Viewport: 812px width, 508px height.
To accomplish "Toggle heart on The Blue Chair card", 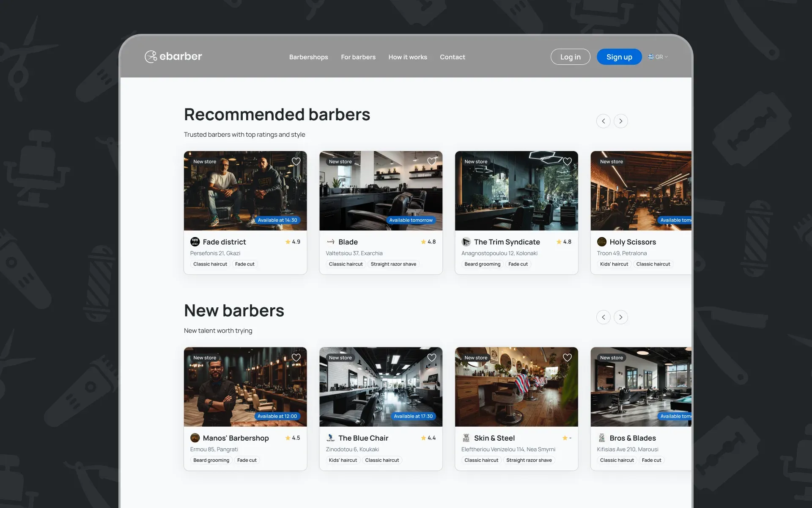I will (432, 357).
